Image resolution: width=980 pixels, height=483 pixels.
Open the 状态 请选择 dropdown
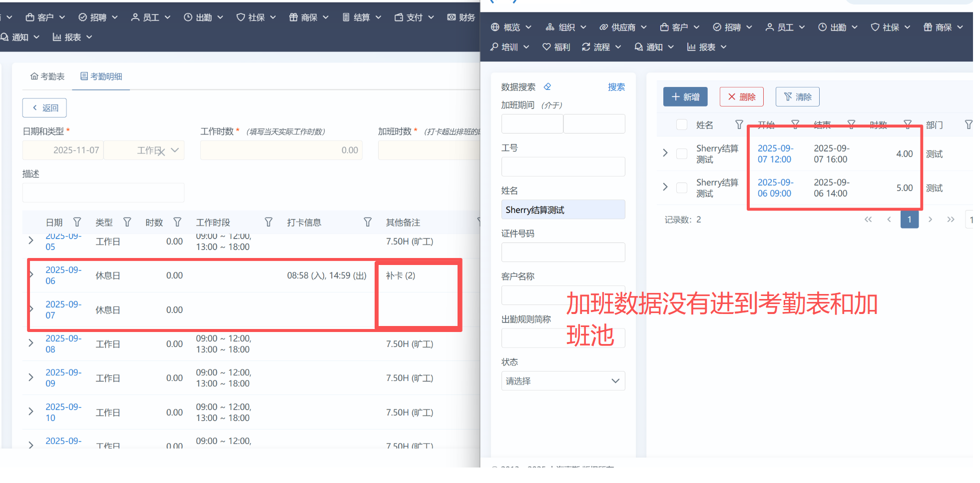pos(563,381)
